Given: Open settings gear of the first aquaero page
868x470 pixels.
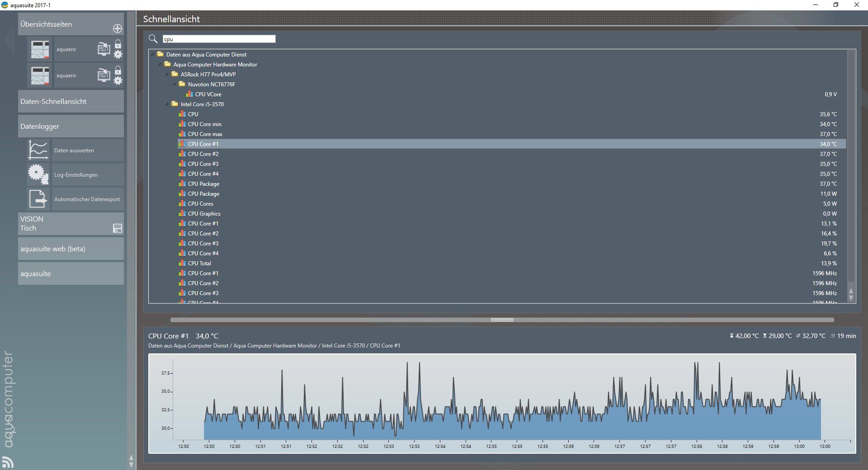Looking at the screenshot, I should point(118,55).
